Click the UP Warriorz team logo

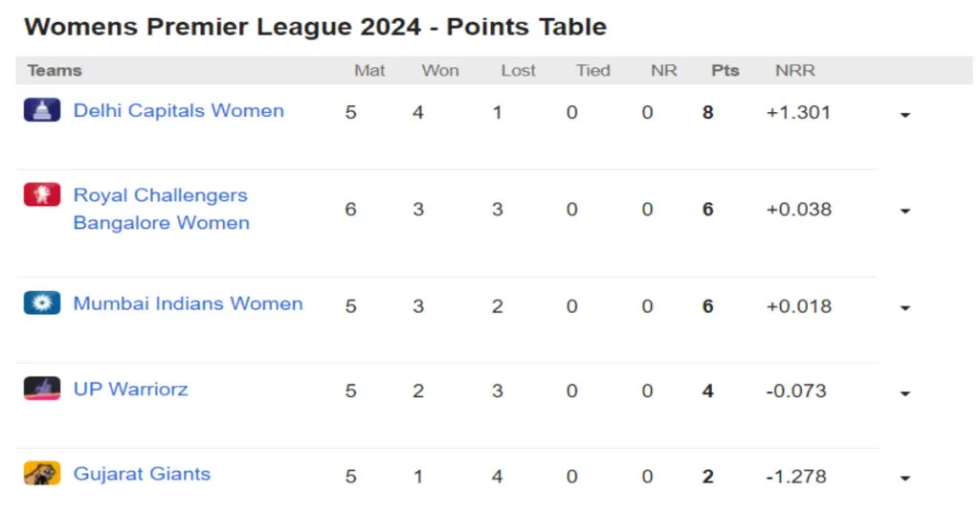point(42,388)
